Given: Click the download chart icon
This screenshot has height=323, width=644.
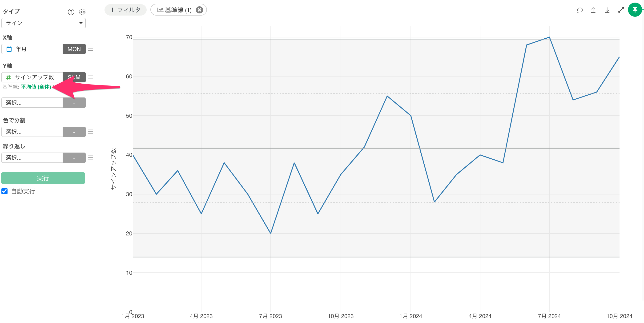Looking at the screenshot, I should pyautogui.click(x=607, y=10).
